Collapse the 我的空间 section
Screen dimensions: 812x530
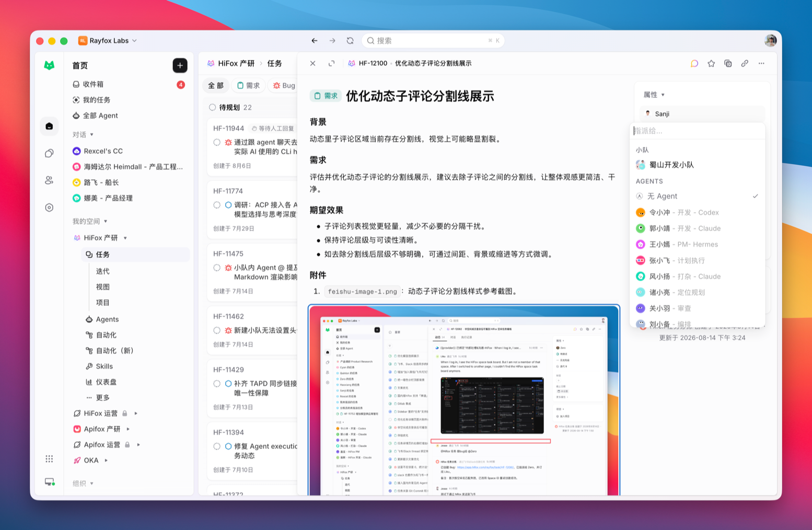(106, 221)
